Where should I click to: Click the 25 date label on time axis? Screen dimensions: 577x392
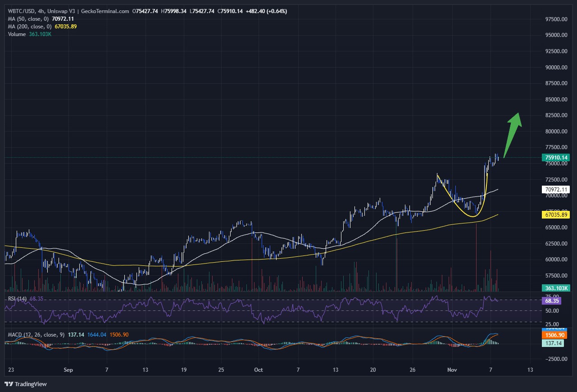[221, 370]
